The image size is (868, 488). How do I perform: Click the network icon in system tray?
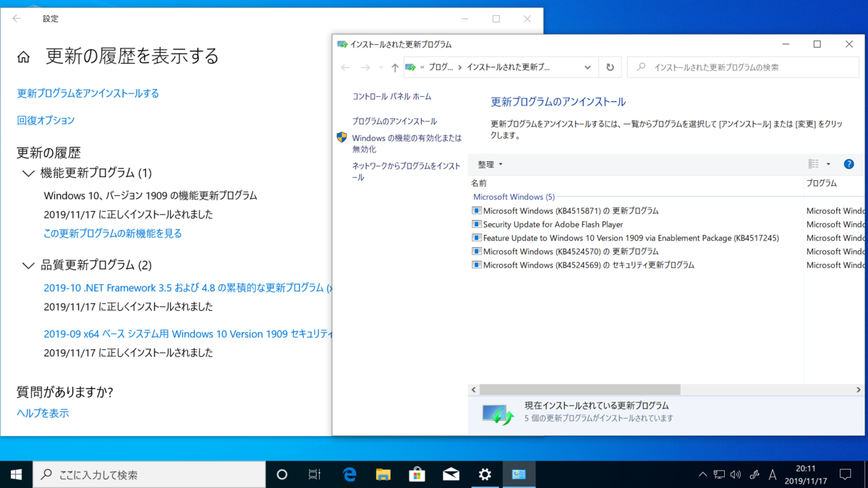tap(719, 475)
